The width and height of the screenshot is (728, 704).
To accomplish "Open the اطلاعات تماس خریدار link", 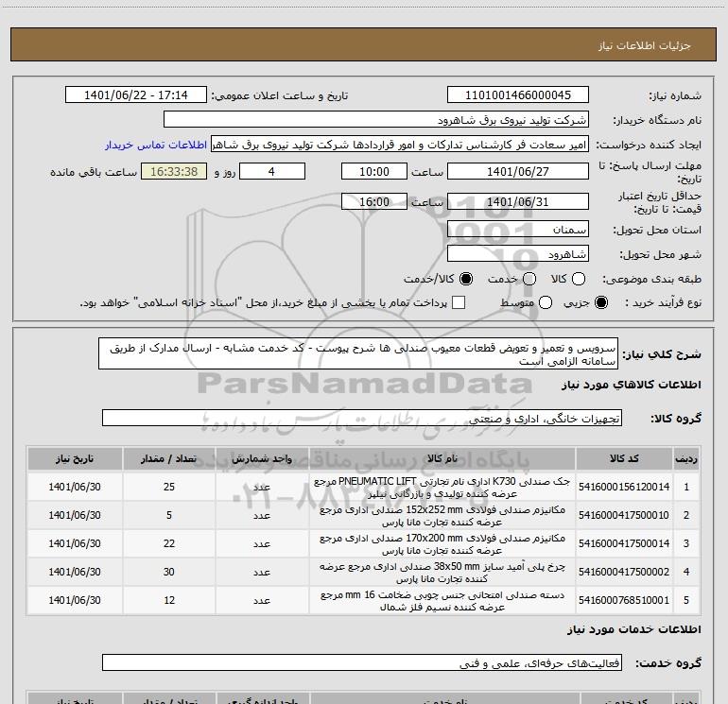I will (x=156, y=145).
